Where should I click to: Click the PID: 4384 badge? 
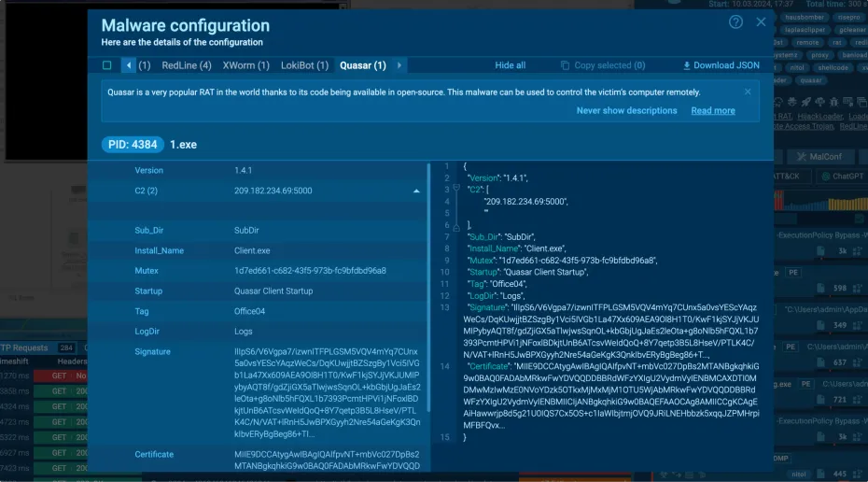click(133, 145)
